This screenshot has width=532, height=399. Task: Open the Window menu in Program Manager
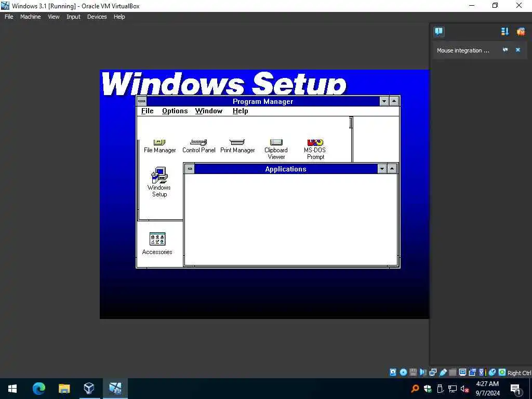tap(209, 111)
